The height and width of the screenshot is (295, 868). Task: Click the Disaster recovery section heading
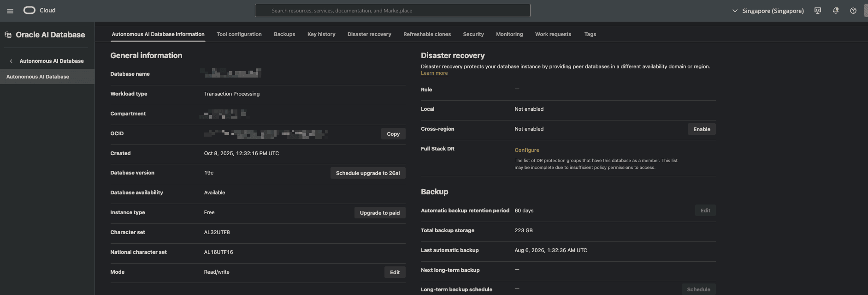[453, 55]
